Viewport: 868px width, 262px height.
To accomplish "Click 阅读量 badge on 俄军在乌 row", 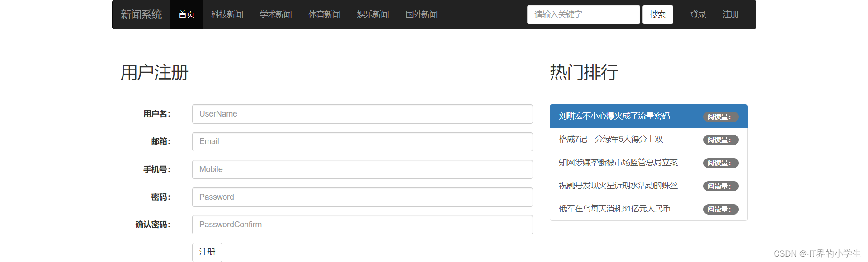I will (x=721, y=209).
